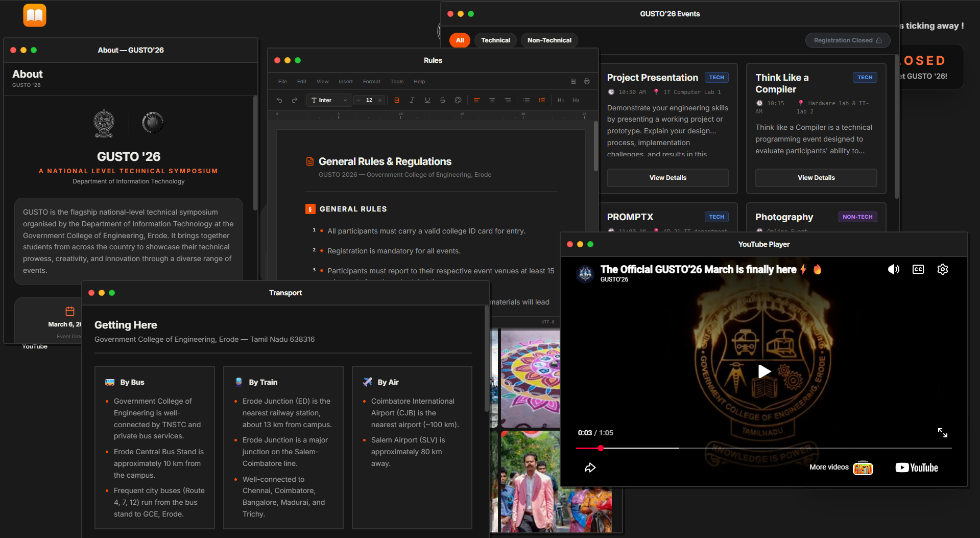Toggle italic formatting in Rules editor
This screenshot has height=538, width=980.
(x=412, y=100)
